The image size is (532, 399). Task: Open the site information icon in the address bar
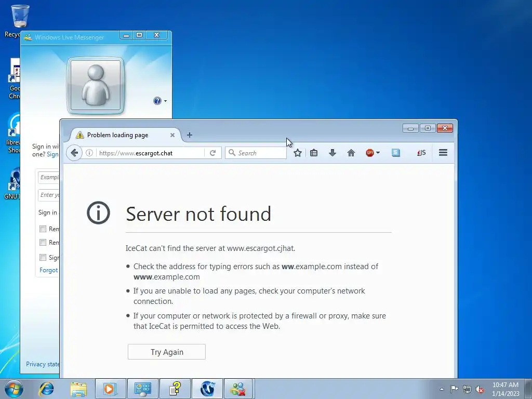pyautogui.click(x=89, y=153)
